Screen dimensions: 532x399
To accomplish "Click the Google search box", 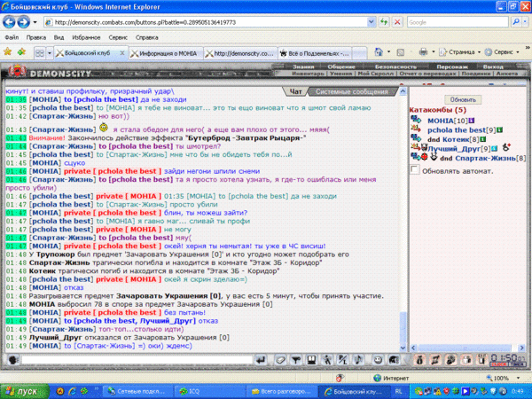I will coord(458,22).
